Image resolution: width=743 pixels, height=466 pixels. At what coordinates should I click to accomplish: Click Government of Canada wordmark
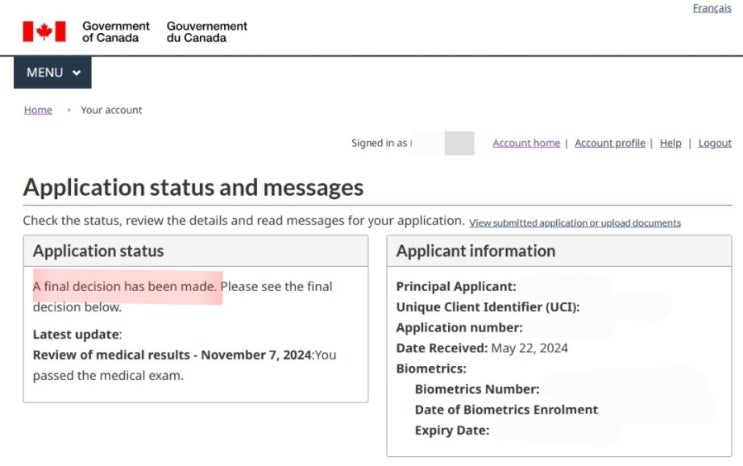coord(115,31)
